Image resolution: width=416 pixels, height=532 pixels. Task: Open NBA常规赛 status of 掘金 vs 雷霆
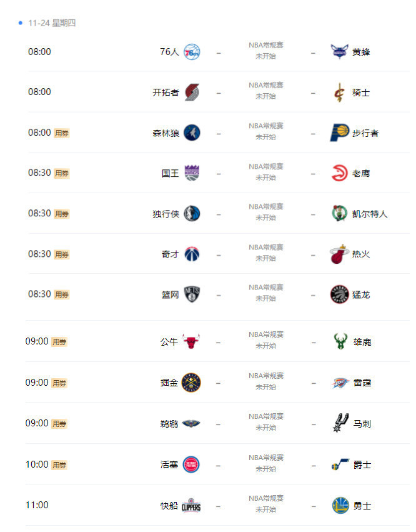(266, 376)
